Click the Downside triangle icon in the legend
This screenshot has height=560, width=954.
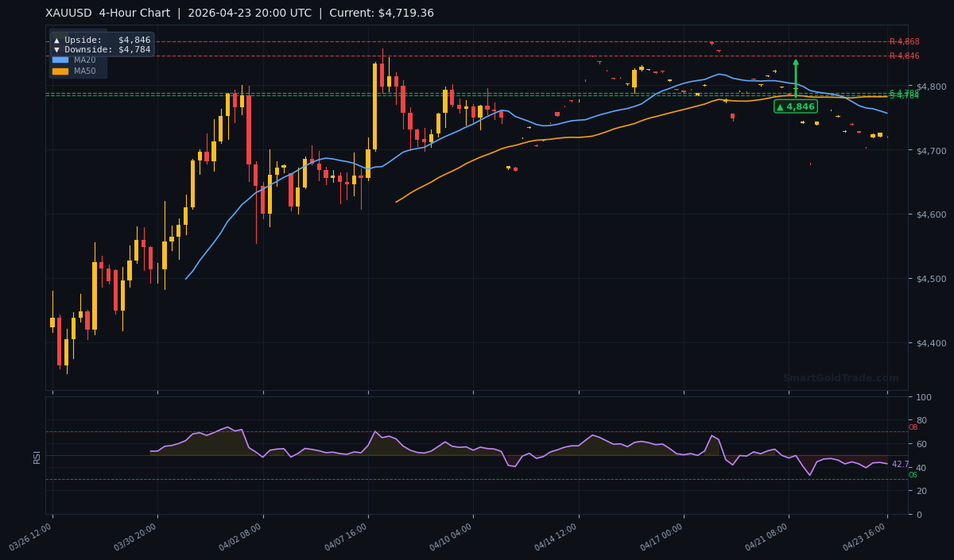pyautogui.click(x=57, y=49)
